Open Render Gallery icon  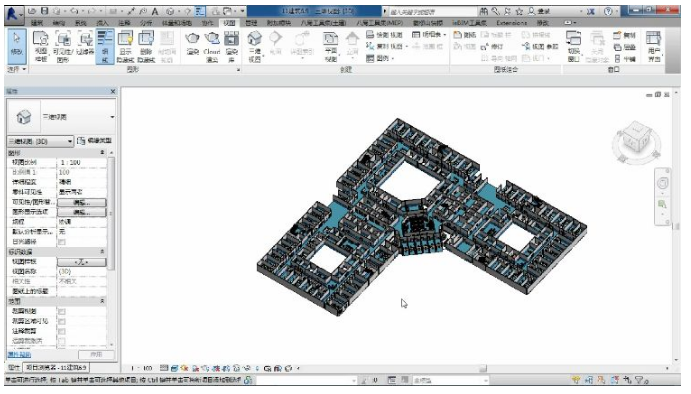231,46
